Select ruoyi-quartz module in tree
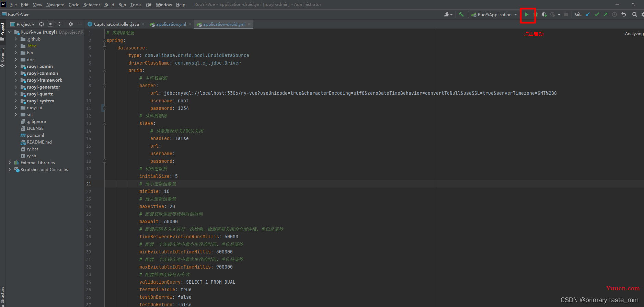 (x=40, y=94)
